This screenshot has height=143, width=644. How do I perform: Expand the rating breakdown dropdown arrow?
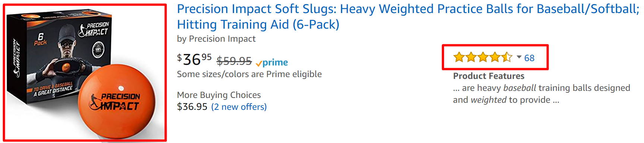[519, 57]
